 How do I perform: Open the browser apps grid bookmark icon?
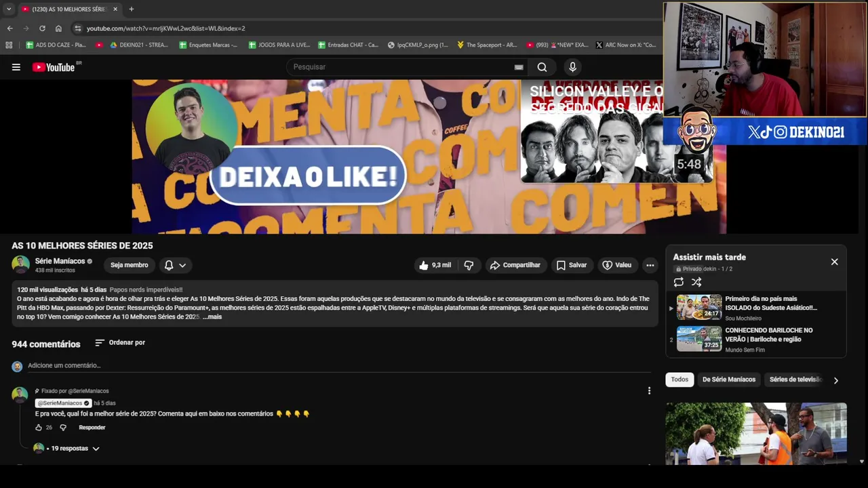pos(9,45)
